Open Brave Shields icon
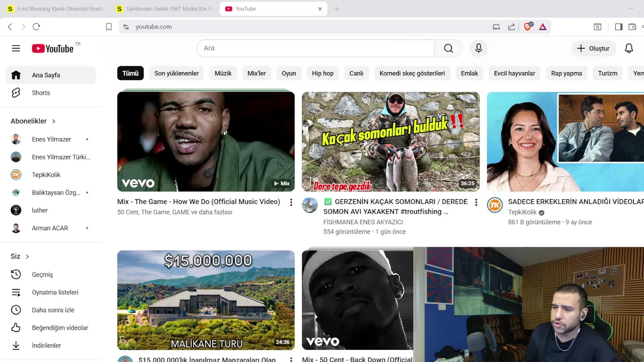The width and height of the screenshot is (644, 362). (527, 27)
